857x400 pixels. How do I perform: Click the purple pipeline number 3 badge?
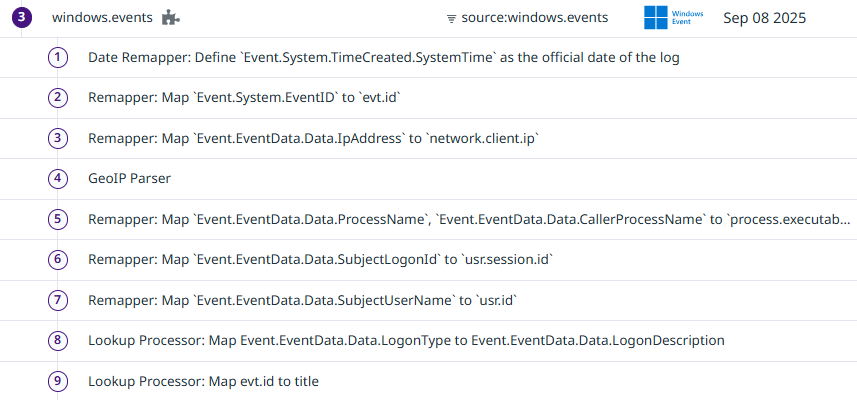(x=21, y=18)
